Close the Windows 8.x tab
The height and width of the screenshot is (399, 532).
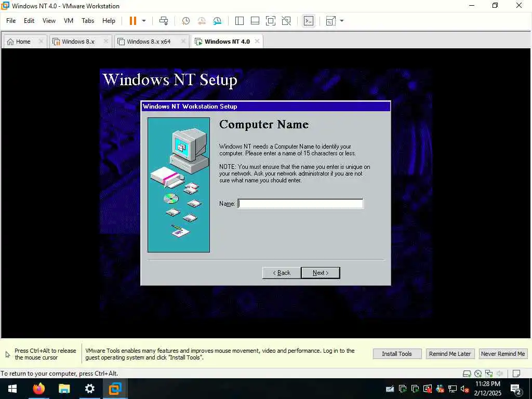coord(106,41)
